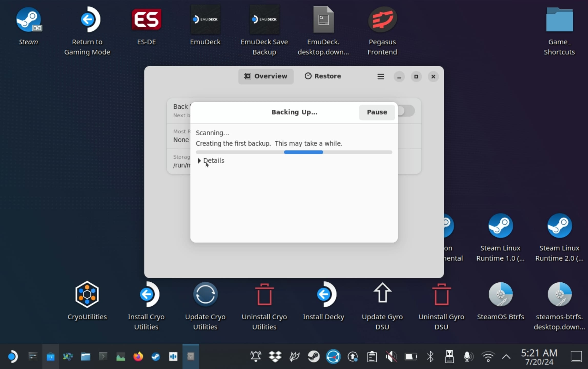Select the Game_Shortcuts folder
Screen dimensions: 588x369
559,31
